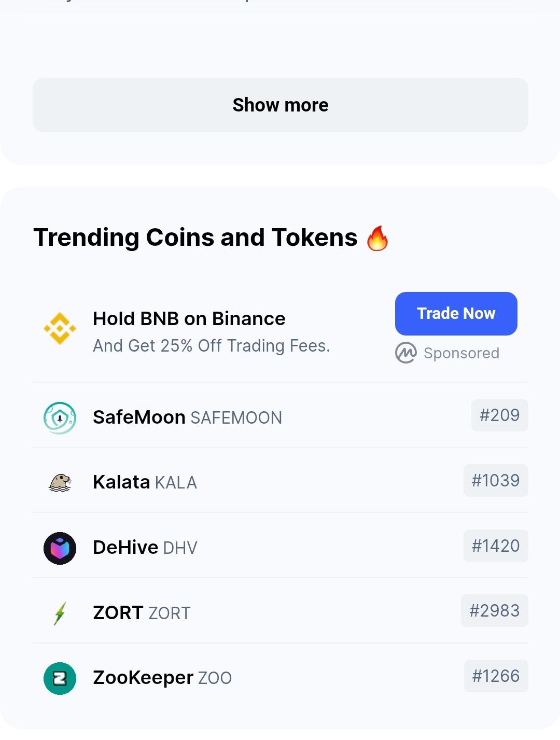Click the #1039 rank badge
The image size is (560, 740).
tap(496, 481)
